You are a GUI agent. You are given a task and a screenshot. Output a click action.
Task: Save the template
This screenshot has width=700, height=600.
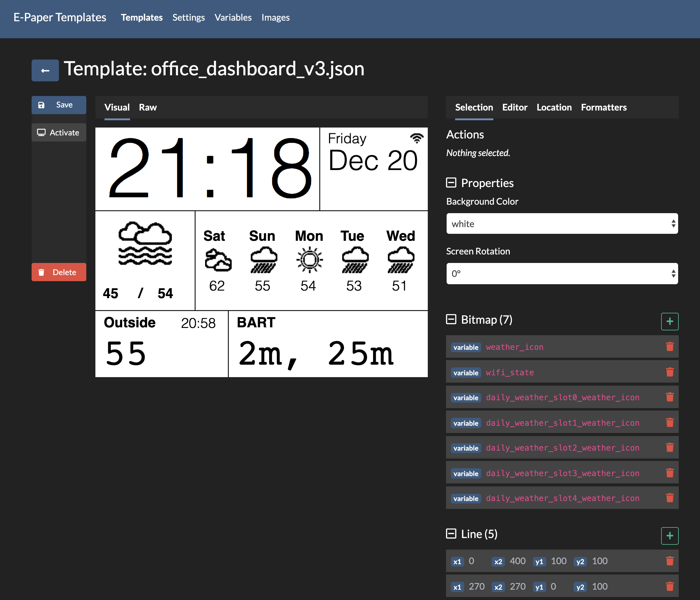pyautogui.click(x=59, y=105)
